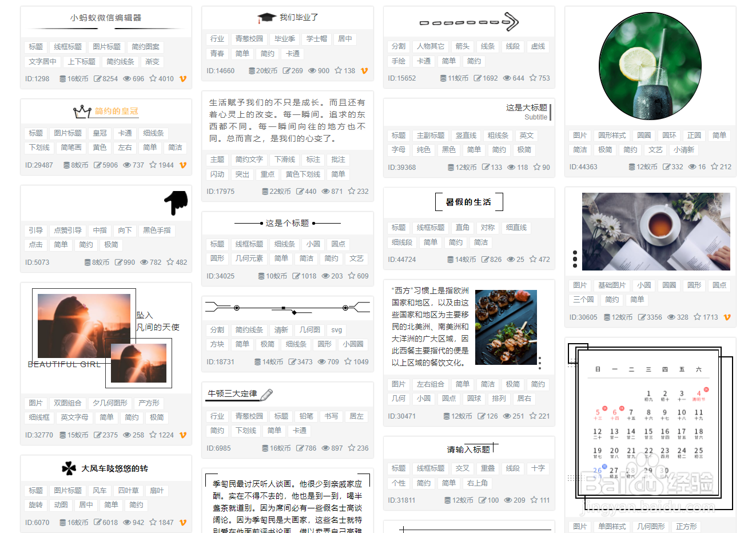Click VIP badge on card ID:6070
Image resolution: width=756 pixels, height=533 pixels.
pyautogui.click(x=183, y=523)
